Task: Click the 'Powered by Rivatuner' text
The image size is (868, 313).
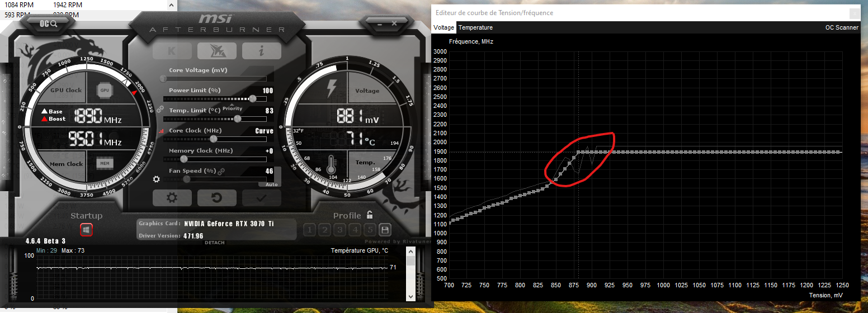Action: point(398,242)
